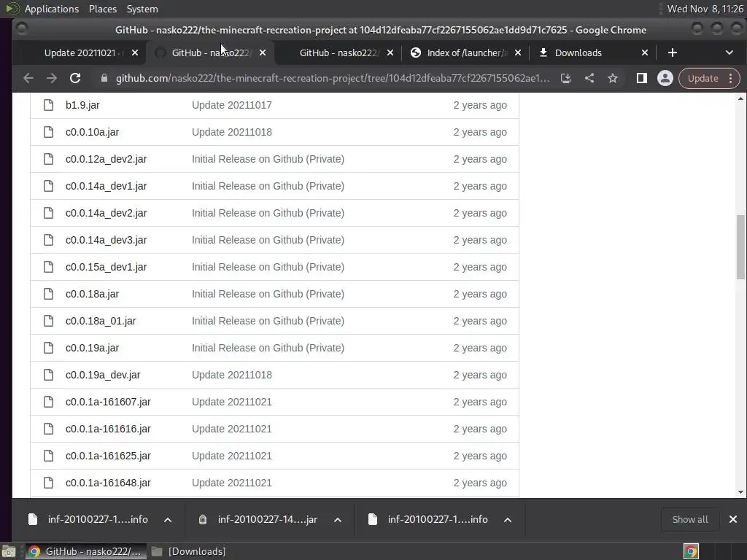Open the c0.0.18a_01.jar file link
This screenshot has height=560, width=747.
[x=101, y=321]
